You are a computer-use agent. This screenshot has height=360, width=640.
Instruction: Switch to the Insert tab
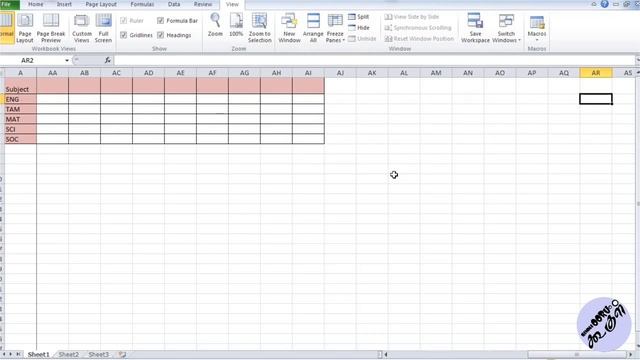(x=64, y=4)
